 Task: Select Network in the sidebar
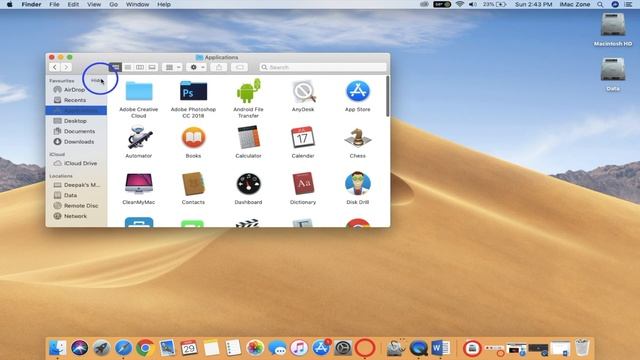click(76, 216)
